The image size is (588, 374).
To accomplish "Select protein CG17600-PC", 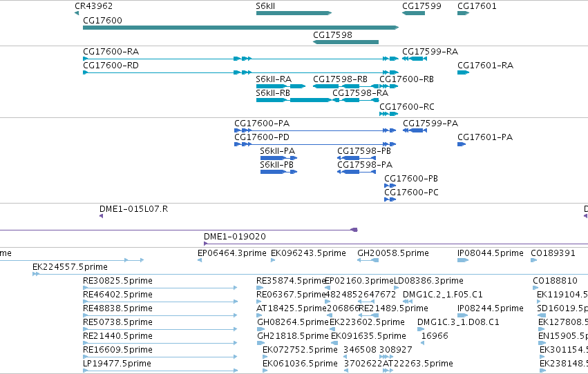I will tap(390, 199).
